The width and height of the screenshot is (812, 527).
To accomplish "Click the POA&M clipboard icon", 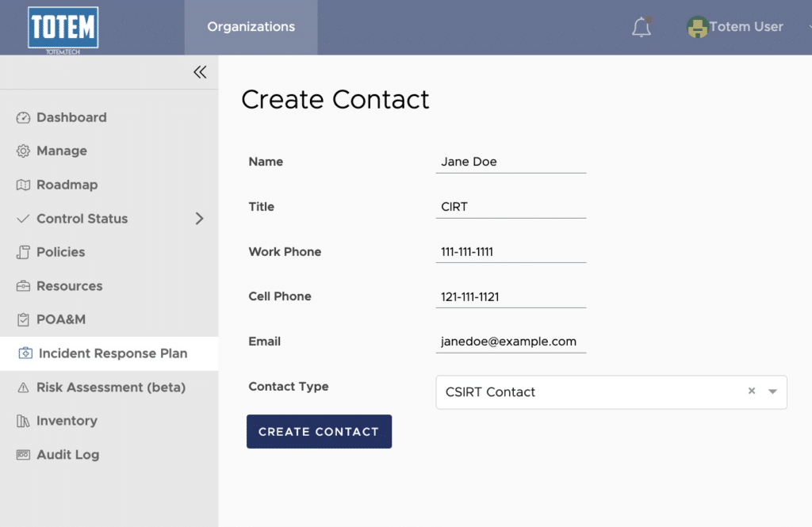I will click(x=23, y=319).
